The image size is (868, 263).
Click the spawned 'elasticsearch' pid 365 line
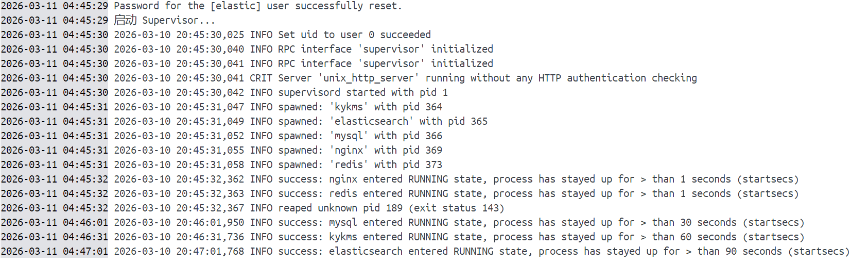(383, 122)
